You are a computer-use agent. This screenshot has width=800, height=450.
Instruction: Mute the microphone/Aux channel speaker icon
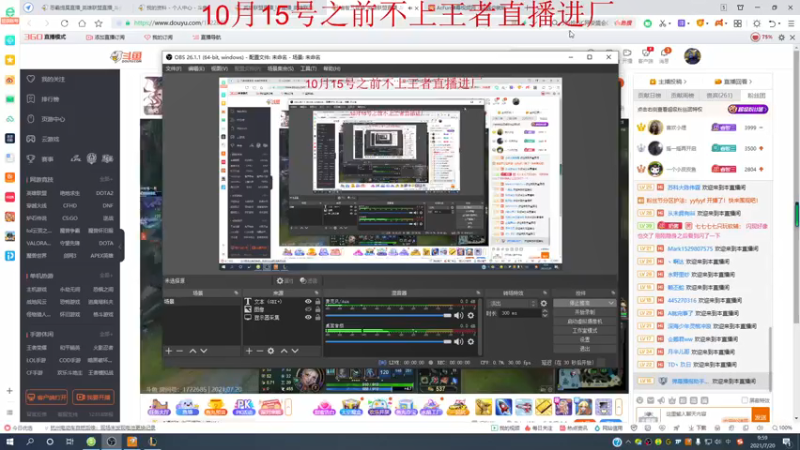pyautogui.click(x=459, y=315)
